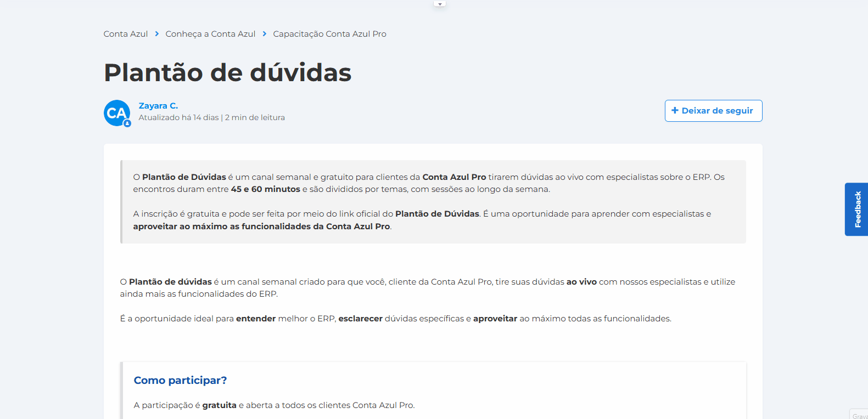This screenshot has width=868, height=419.
Task: Open Capacitação Conta Azul Pro breadcrumb
Action: tap(329, 34)
